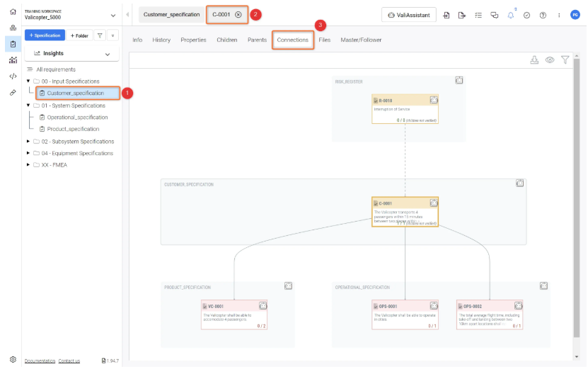Switch to the Properties tab

point(193,40)
